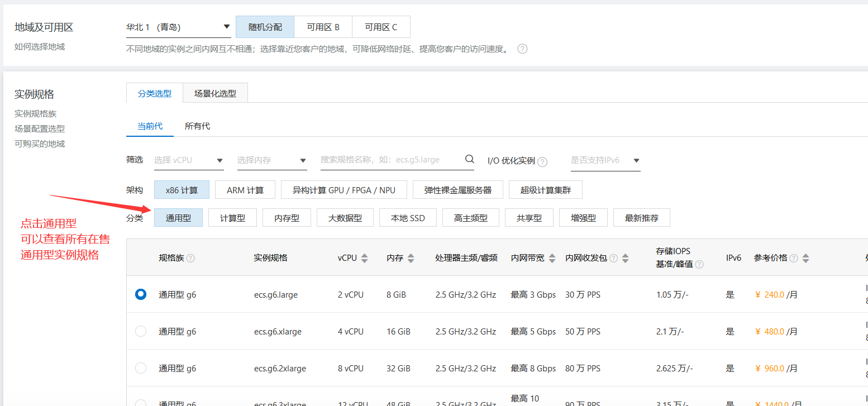Select the 共享型 category button
This screenshot has height=406, width=868.
529,218
